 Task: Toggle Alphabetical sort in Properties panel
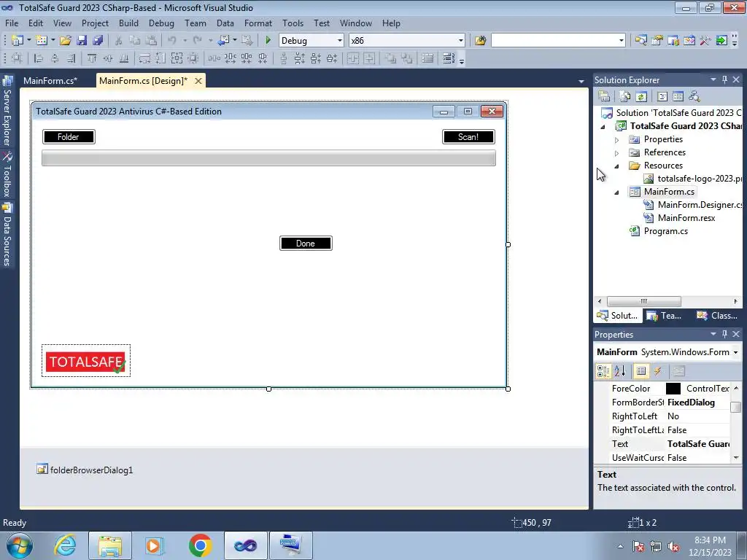pos(620,371)
